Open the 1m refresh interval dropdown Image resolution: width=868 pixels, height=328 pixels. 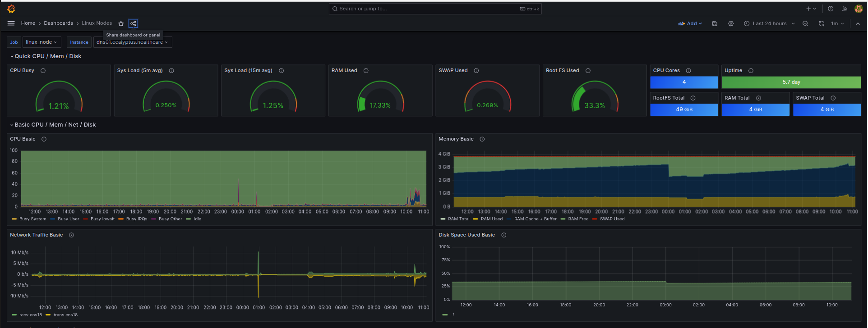[x=837, y=23]
